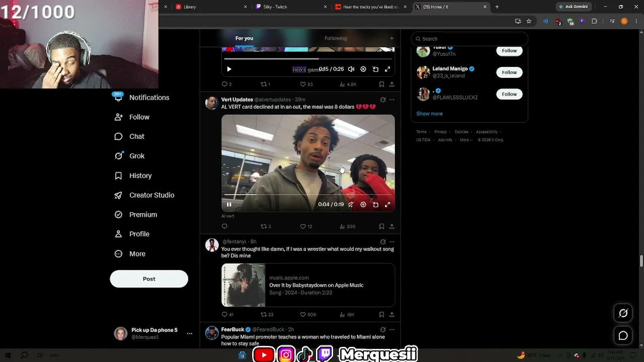Viewport: 644px width, 362px height.
Task: Open more options on Vert Updates post
Action: point(392,100)
